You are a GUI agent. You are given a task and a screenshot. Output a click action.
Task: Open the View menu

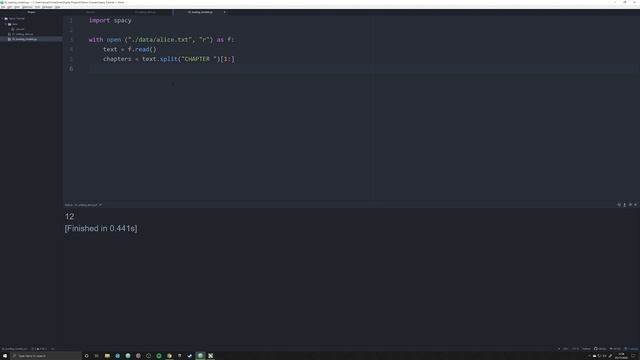[17, 7]
